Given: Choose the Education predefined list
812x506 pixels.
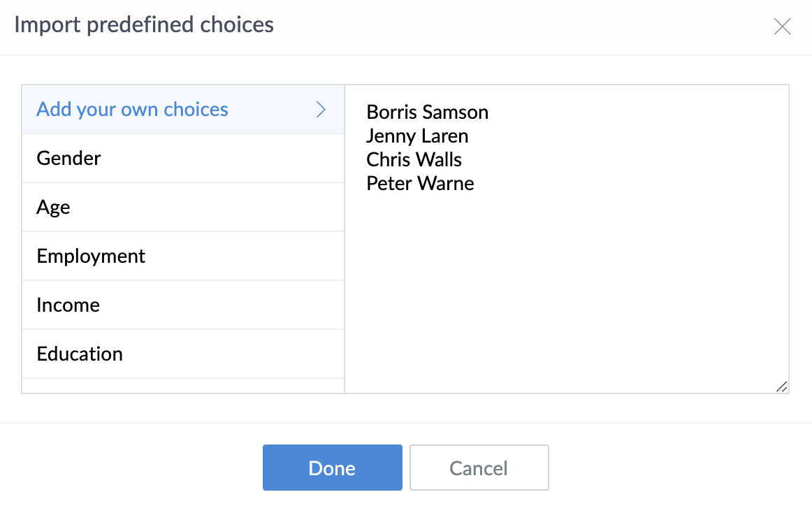Looking at the screenshot, I should pyautogui.click(x=80, y=354).
